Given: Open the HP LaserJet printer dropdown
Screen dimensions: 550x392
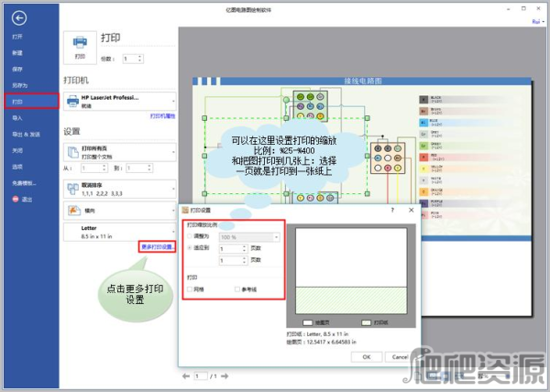Looking at the screenshot, I should click(x=119, y=102).
